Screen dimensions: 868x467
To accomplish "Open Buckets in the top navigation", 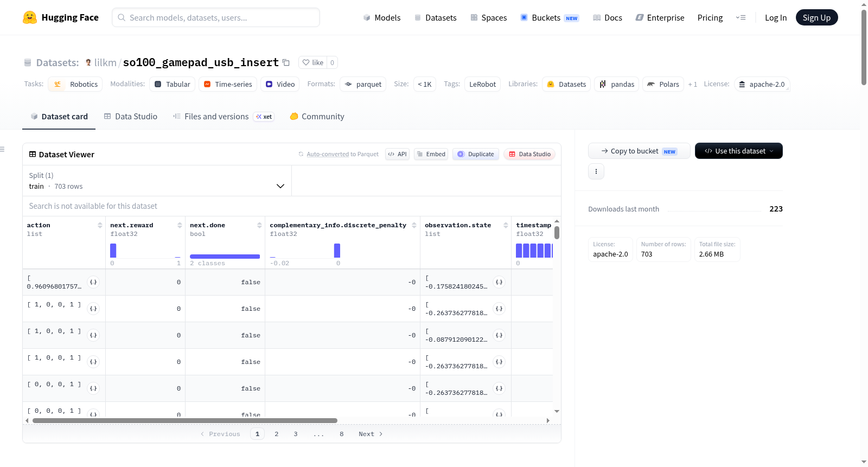I will [550, 17].
